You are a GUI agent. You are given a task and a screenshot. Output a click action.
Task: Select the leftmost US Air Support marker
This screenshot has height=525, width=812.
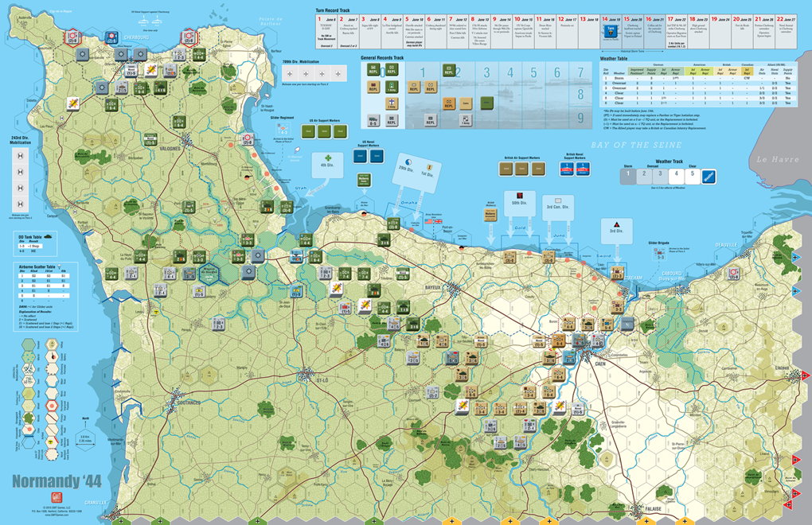point(309,131)
